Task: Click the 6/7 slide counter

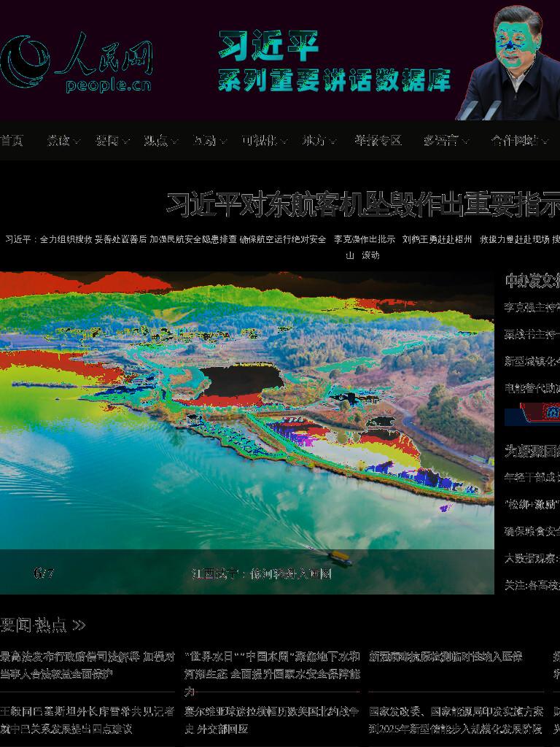Action: pyautogui.click(x=44, y=573)
